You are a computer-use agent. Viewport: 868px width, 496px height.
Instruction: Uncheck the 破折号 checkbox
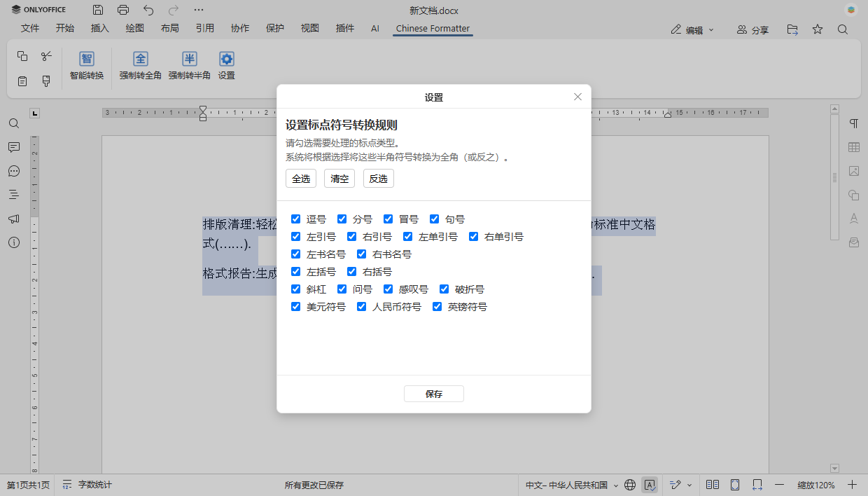pyautogui.click(x=444, y=289)
